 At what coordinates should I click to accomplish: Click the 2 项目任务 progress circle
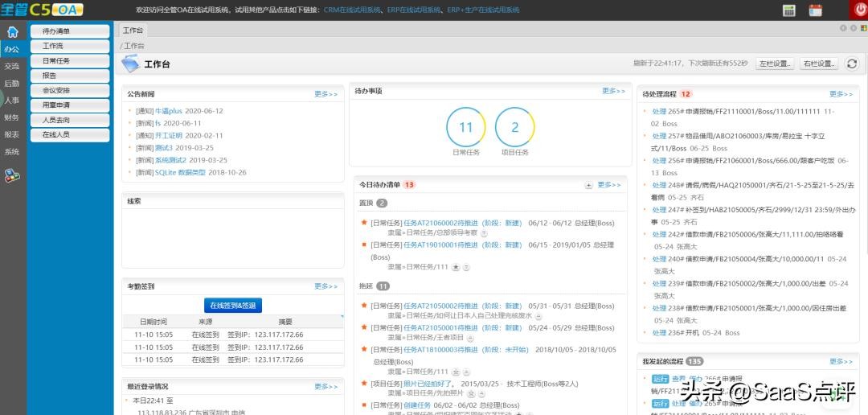pos(515,127)
